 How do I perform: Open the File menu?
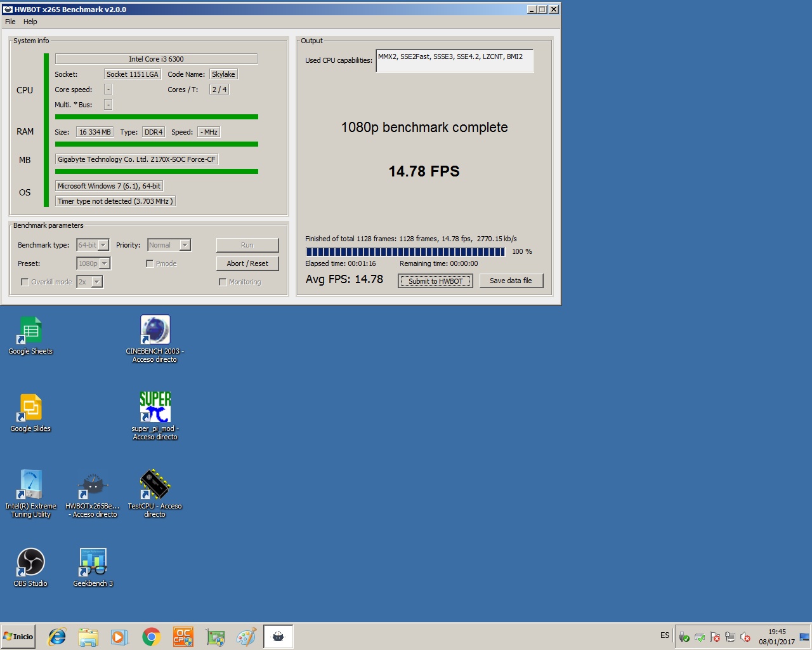click(x=10, y=22)
